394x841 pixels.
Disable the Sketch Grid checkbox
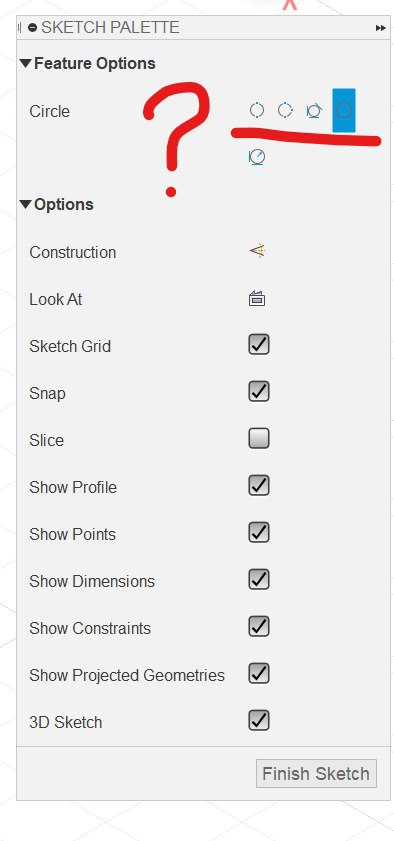pos(259,344)
